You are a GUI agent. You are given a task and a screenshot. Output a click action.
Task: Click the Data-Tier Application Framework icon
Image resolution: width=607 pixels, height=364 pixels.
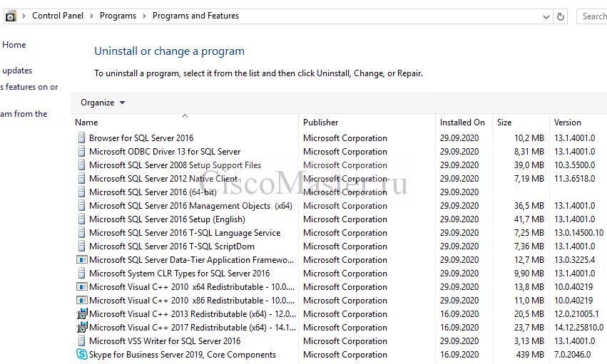[x=82, y=260]
